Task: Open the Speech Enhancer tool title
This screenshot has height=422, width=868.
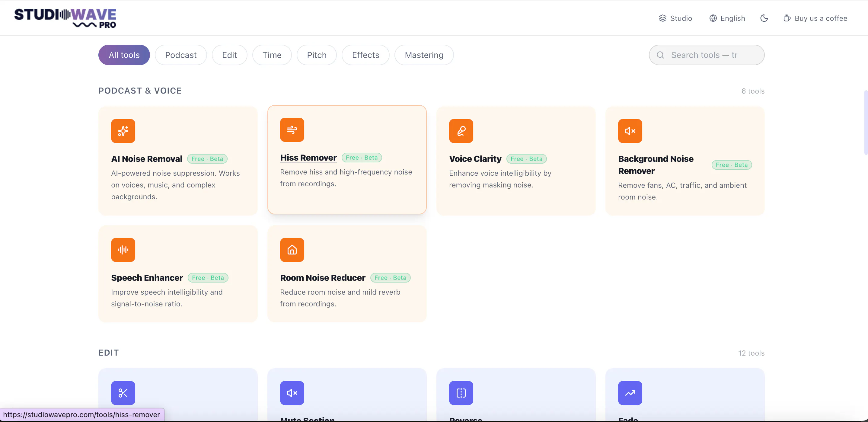Action: pyautogui.click(x=147, y=278)
